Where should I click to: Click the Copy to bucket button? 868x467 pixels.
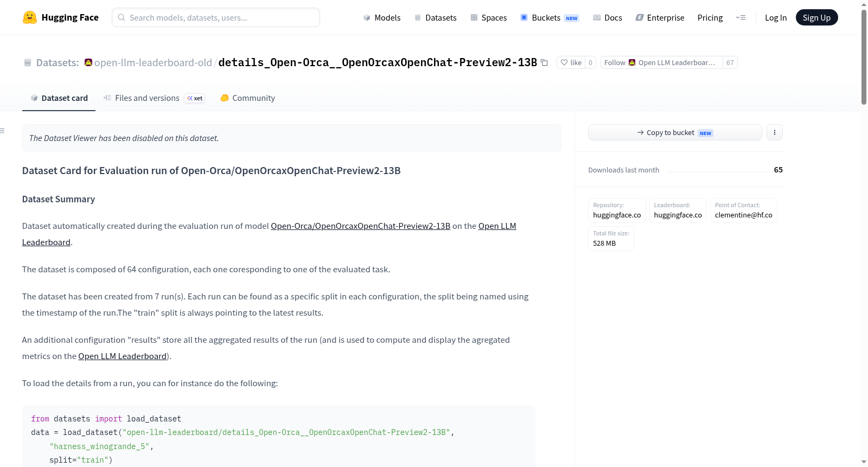tap(675, 132)
